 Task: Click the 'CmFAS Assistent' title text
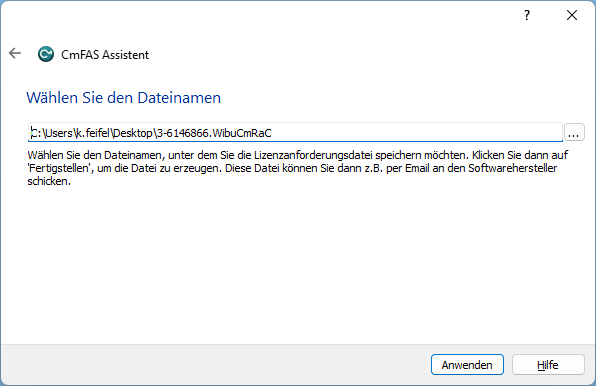point(105,55)
